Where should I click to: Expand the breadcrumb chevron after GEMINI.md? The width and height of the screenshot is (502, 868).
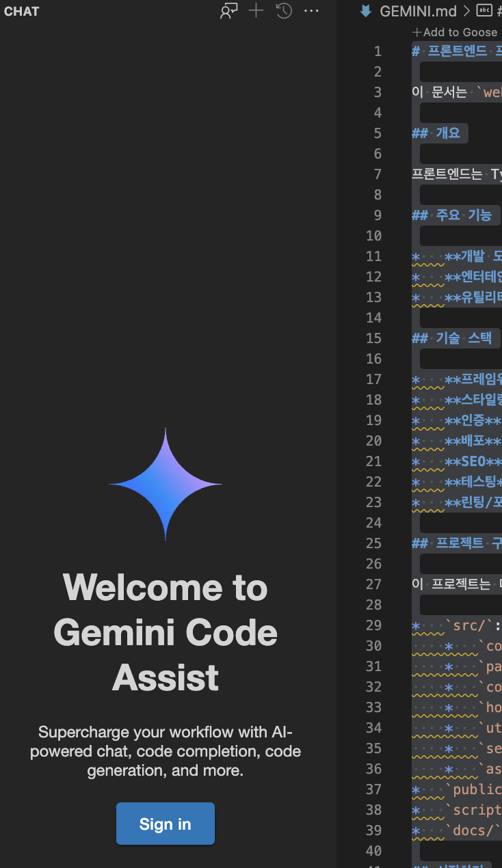click(466, 11)
